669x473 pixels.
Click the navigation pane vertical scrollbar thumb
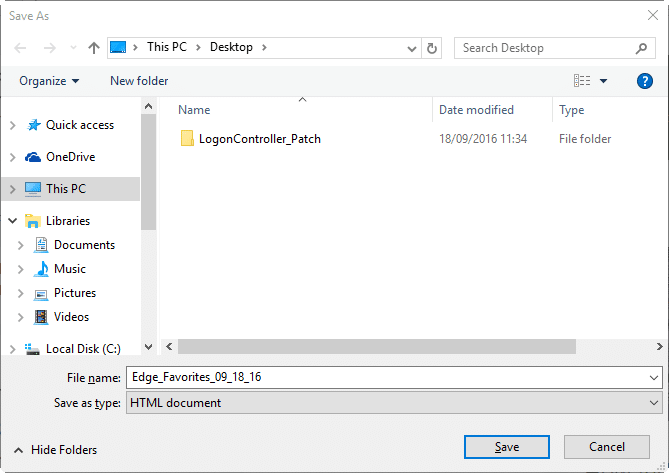(x=148, y=172)
